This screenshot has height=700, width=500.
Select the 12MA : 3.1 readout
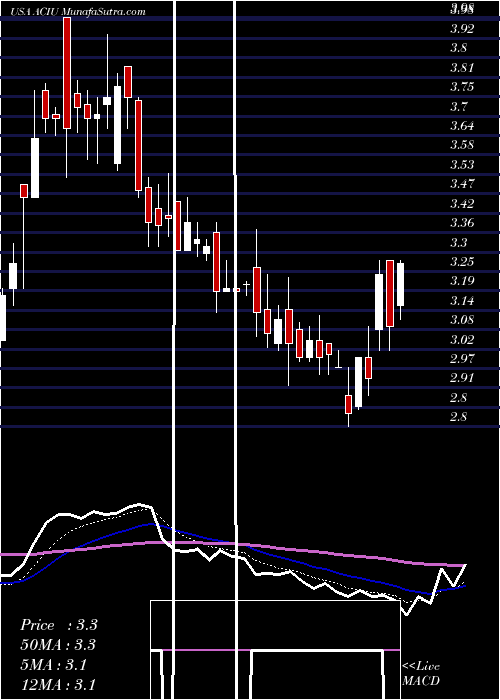pyautogui.click(x=58, y=684)
